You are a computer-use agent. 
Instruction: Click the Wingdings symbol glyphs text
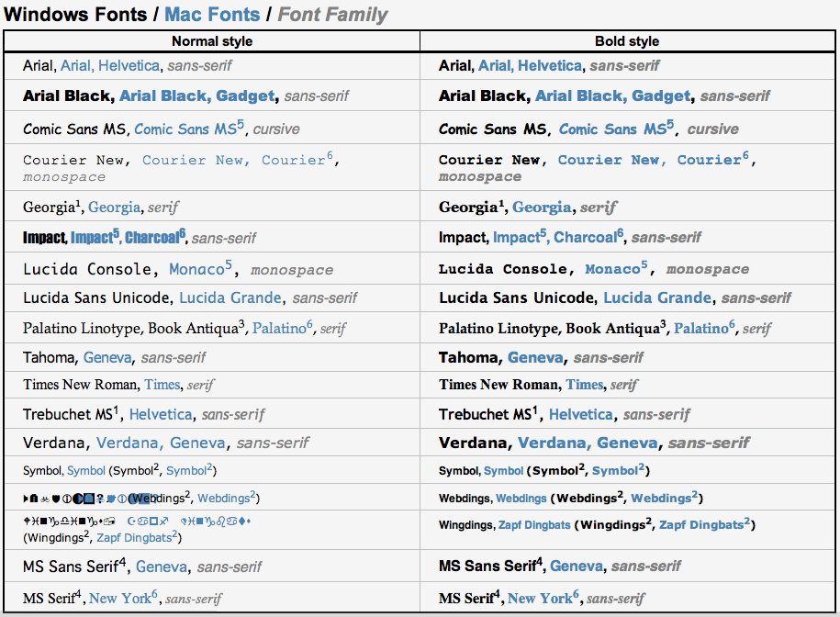pos(137,521)
